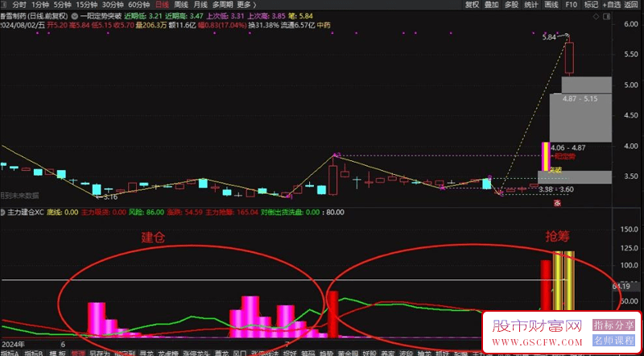Click the 叠加 overlay button
The image size is (644, 356).
[492, 5]
